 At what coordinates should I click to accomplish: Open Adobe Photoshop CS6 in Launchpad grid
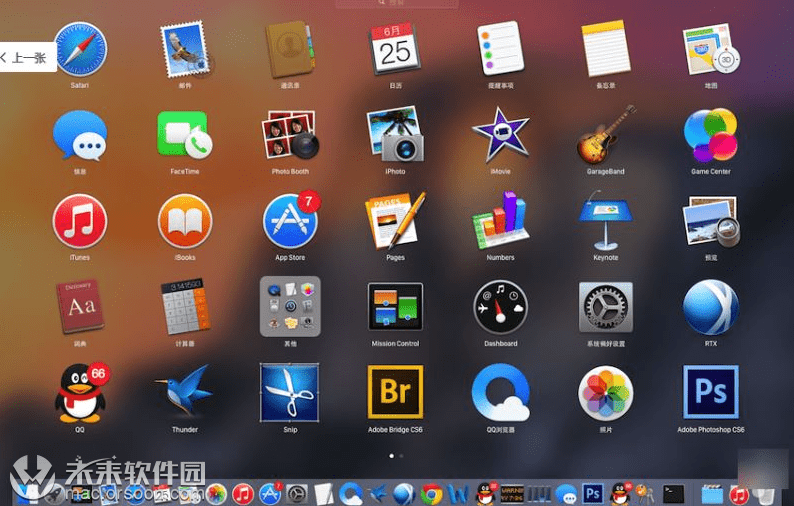pyautogui.click(x=711, y=392)
